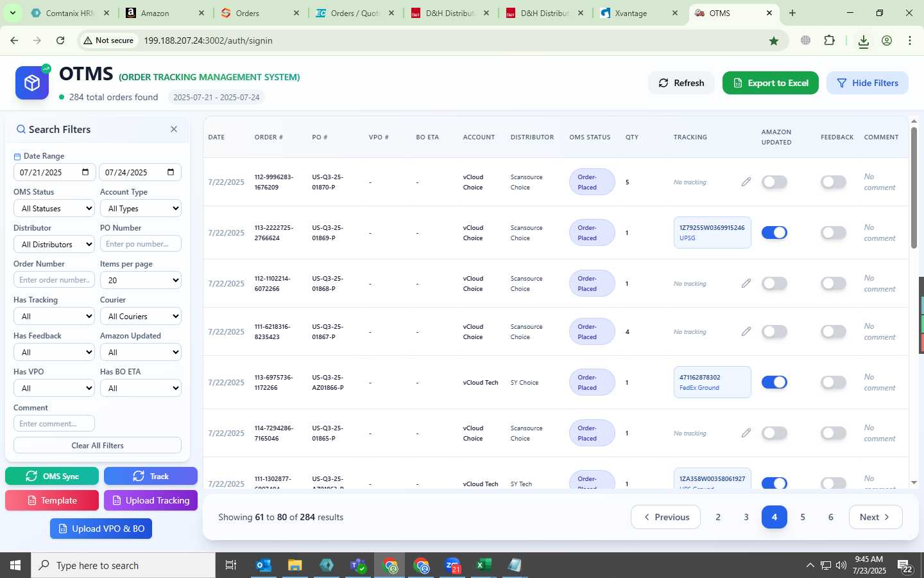The width and height of the screenshot is (924, 578).
Task: Click the tracking number 1Z79255W0369915246
Action: 712,227
